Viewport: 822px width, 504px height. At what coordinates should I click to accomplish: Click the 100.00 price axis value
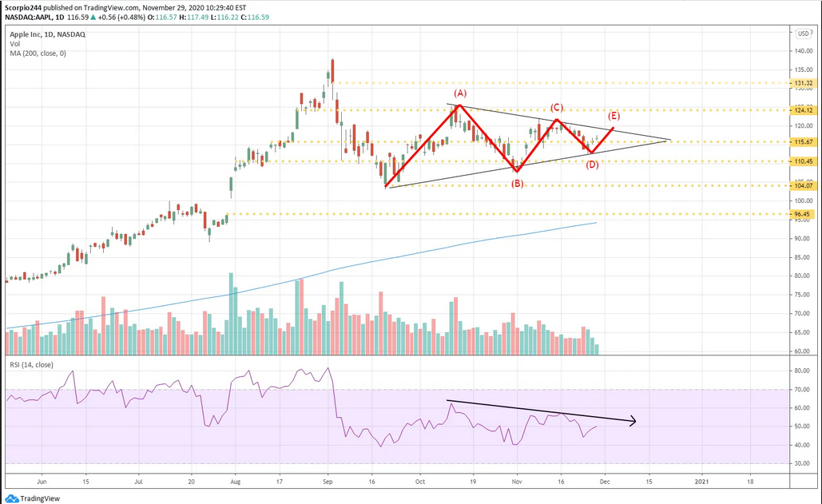click(804, 201)
